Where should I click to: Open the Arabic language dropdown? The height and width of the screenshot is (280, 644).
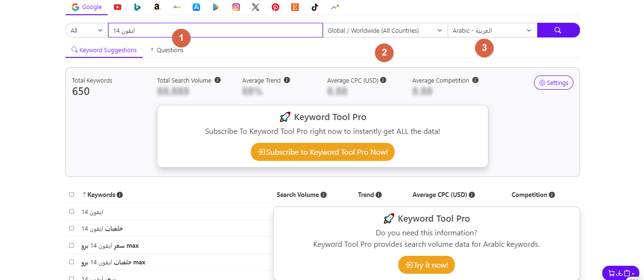[x=492, y=30]
